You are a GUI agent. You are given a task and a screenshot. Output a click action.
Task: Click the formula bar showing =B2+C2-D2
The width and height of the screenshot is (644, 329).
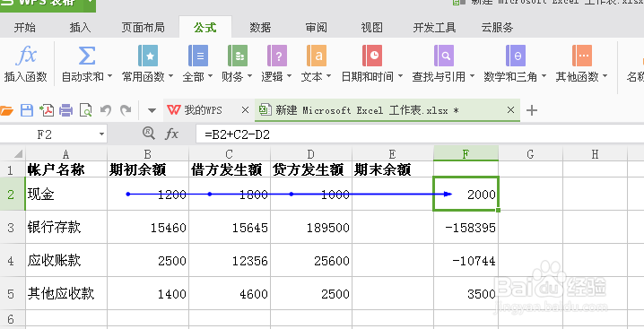[420, 134]
